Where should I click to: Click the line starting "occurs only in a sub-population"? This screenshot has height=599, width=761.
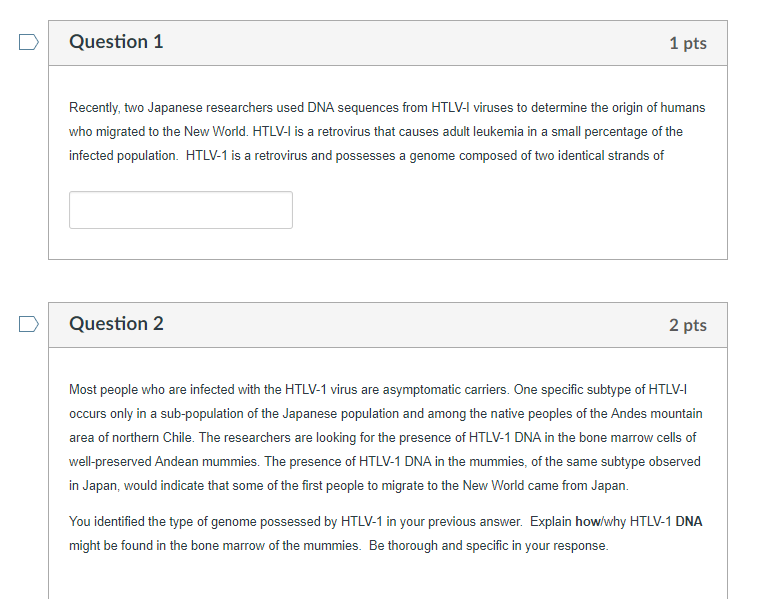click(x=385, y=414)
